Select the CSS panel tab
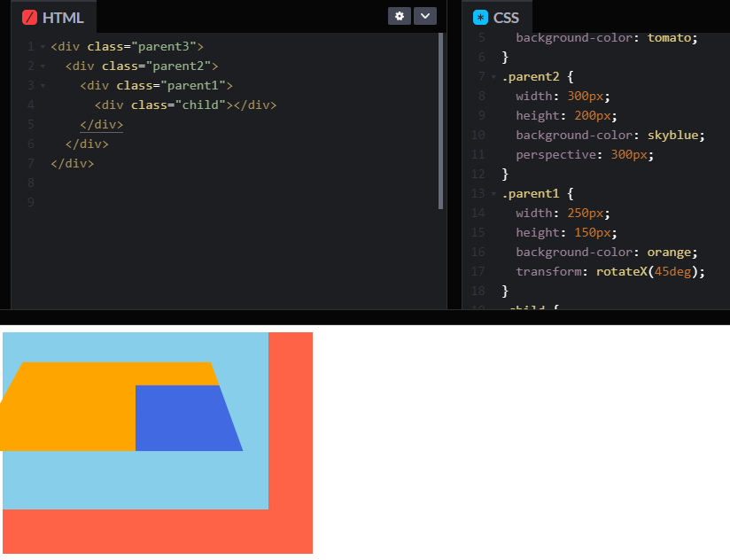This screenshot has width=730, height=560. point(497,17)
